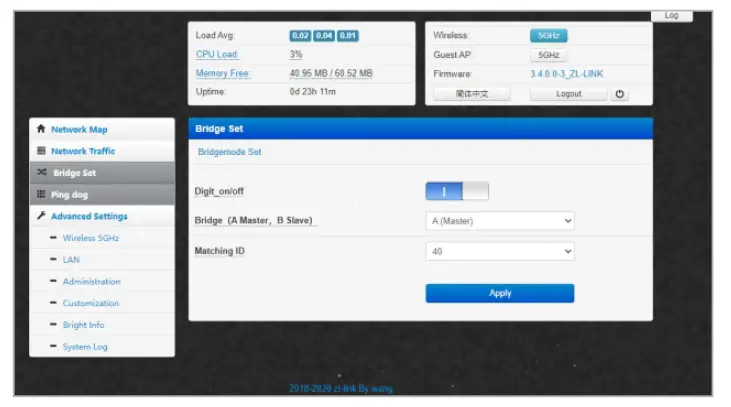
Task: Select the Bridge Set menu item
Action: [x=102, y=172]
